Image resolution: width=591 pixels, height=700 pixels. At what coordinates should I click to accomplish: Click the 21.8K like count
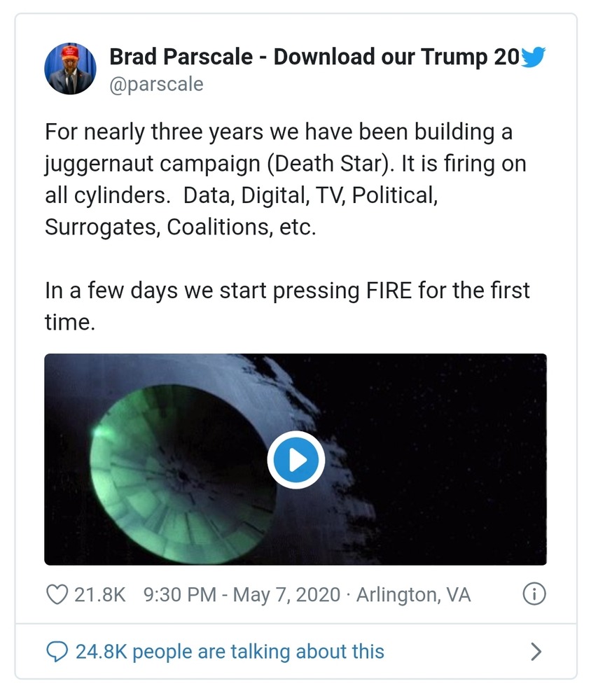pyautogui.click(x=99, y=595)
